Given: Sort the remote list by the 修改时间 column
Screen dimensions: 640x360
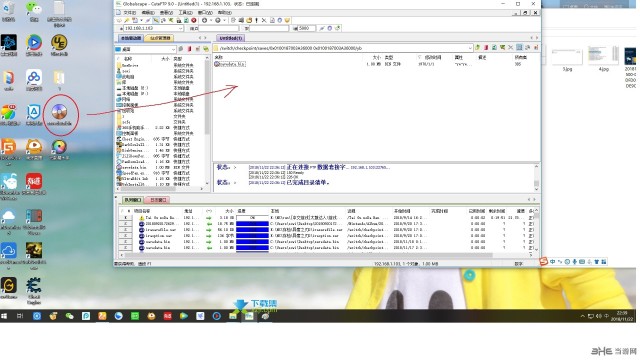Looking at the screenshot, I should tap(433, 58).
